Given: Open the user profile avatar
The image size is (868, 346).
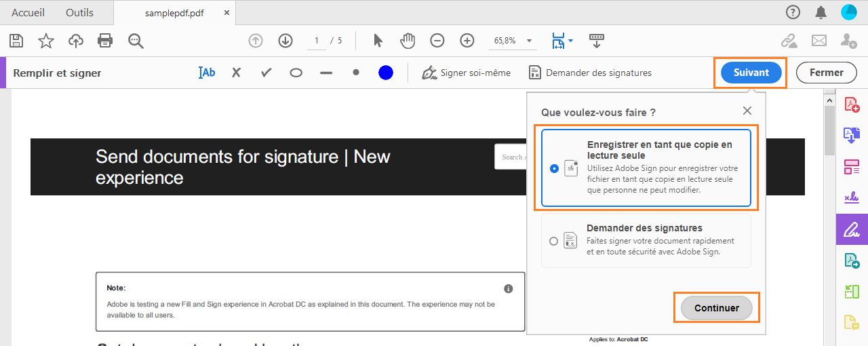Looking at the screenshot, I should [x=849, y=12].
